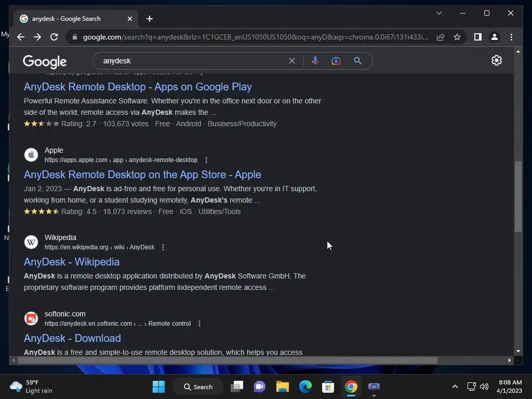This screenshot has height=399, width=532.
Task: Open the clock showing 8:08 AM
Action: (x=509, y=387)
